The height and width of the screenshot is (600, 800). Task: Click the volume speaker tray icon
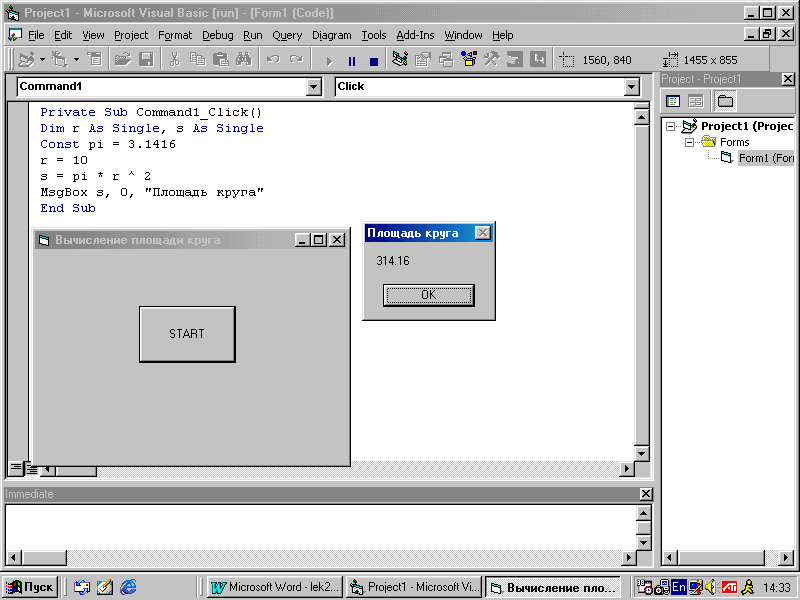[x=710, y=588]
